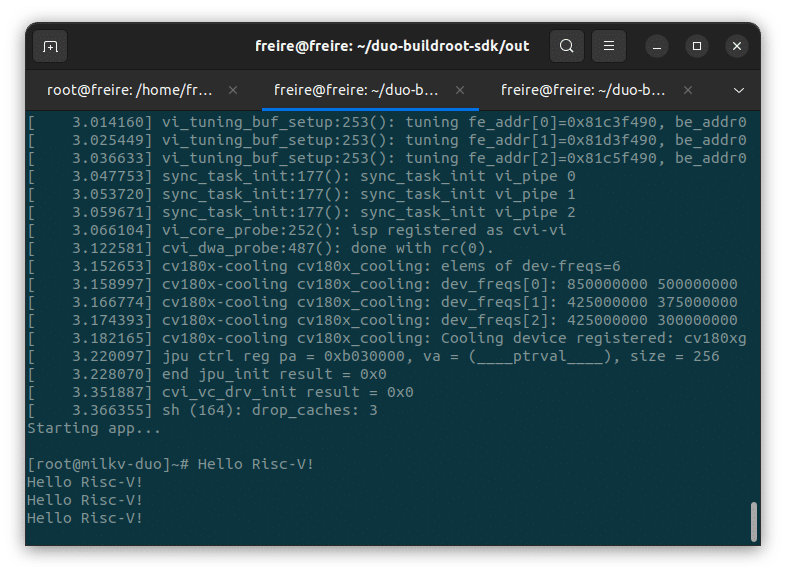This screenshot has width=786, height=574.
Task: Switch to the rightmost freire@freire tab
Action: 583,90
